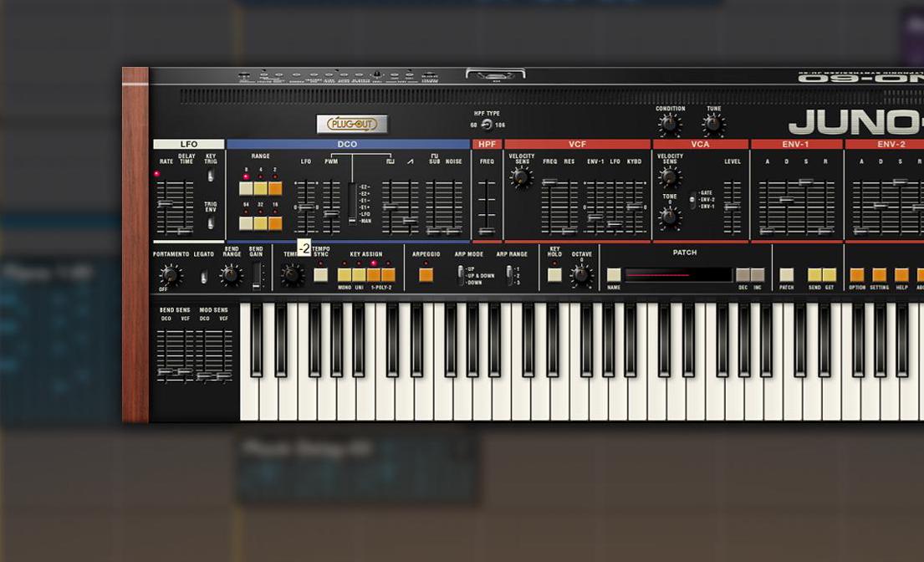The image size is (924, 562).
Task: Click the HPF Type selector
Action: click(x=487, y=125)
